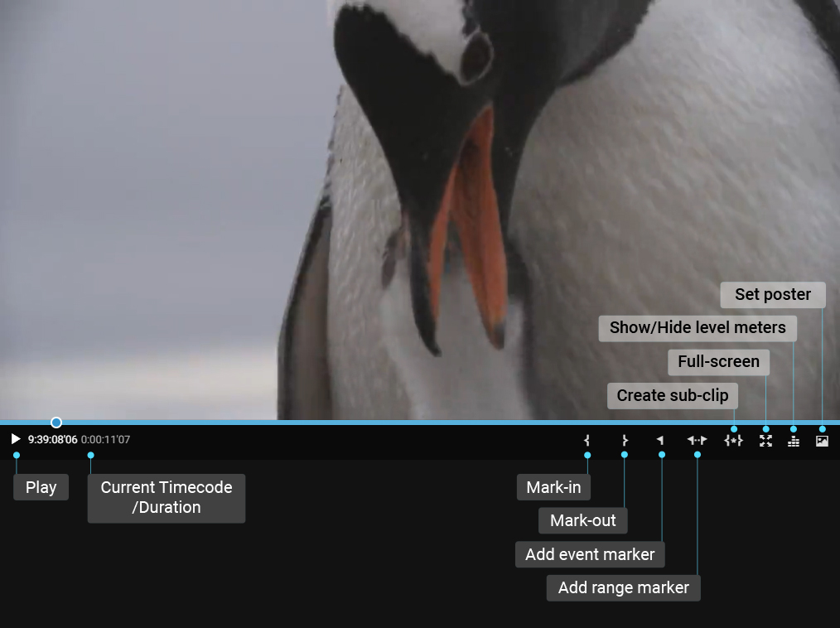The image size is (840, 628).
Task: Toggle the audio level meters icon
Action: (x=794, y=441)
